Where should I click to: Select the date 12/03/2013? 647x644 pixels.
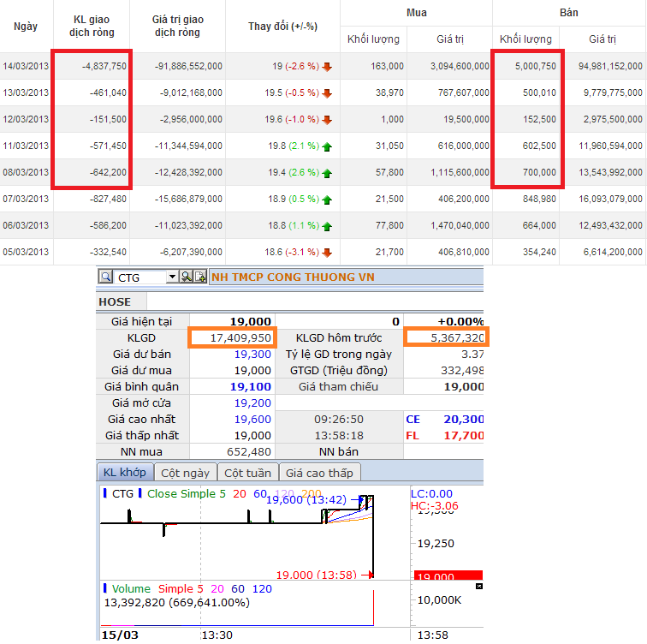click(x=26, y=119)
